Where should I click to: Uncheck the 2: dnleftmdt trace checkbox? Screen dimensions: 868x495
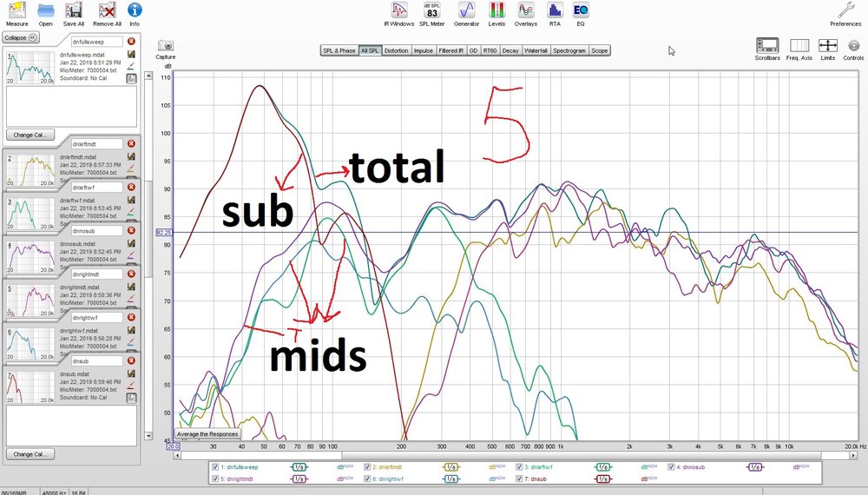click(367, 467)
